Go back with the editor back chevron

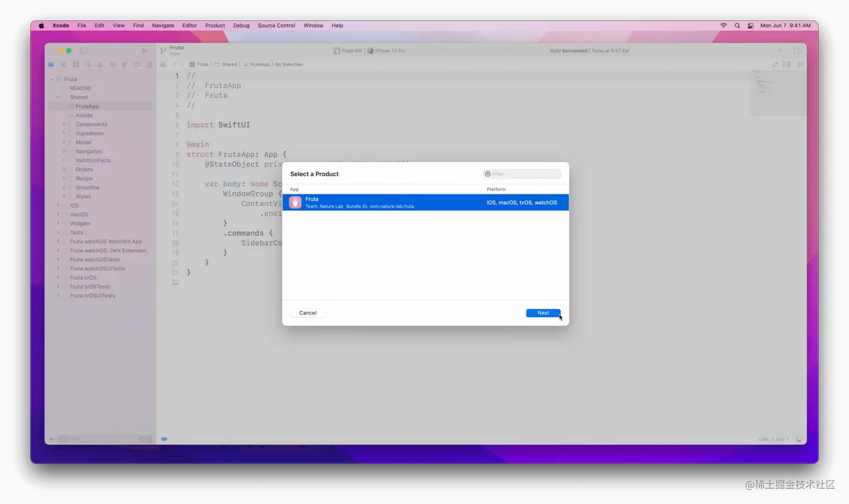[x=175, y=65]
